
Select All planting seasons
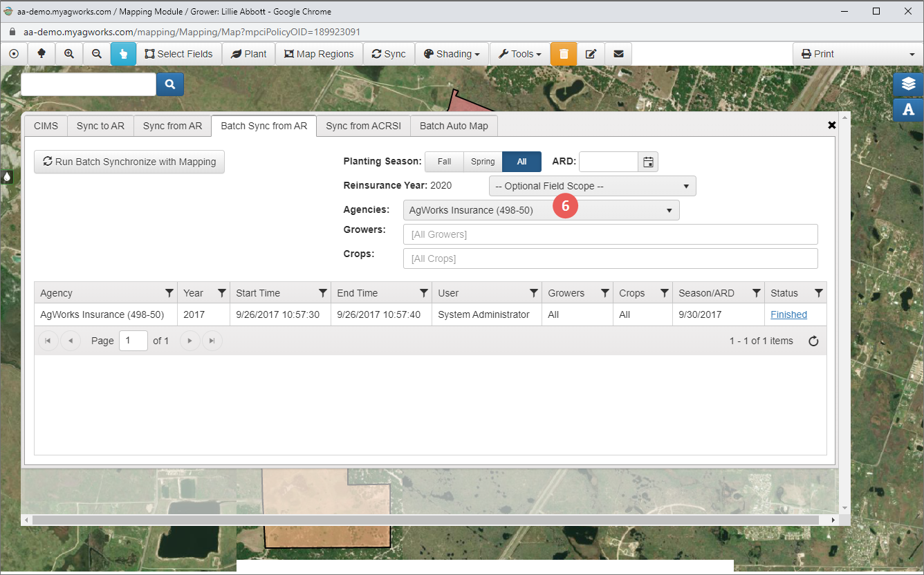coord(521,162)
